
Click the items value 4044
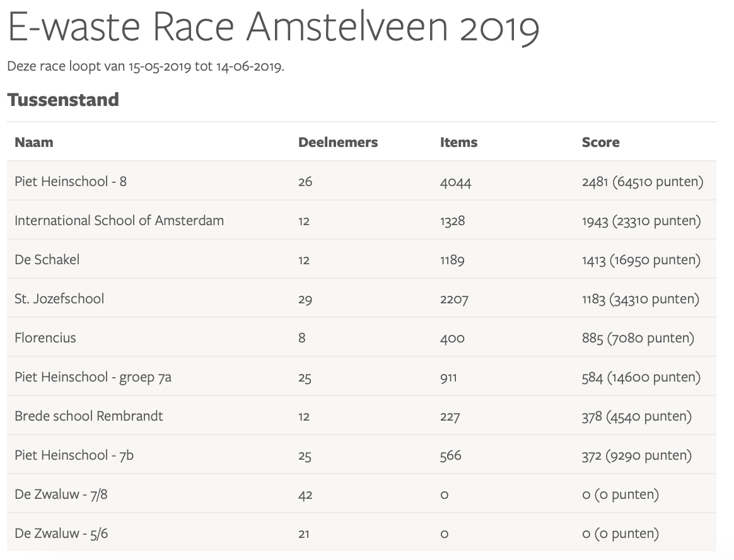pyautogui.click(x=455, y=182)
